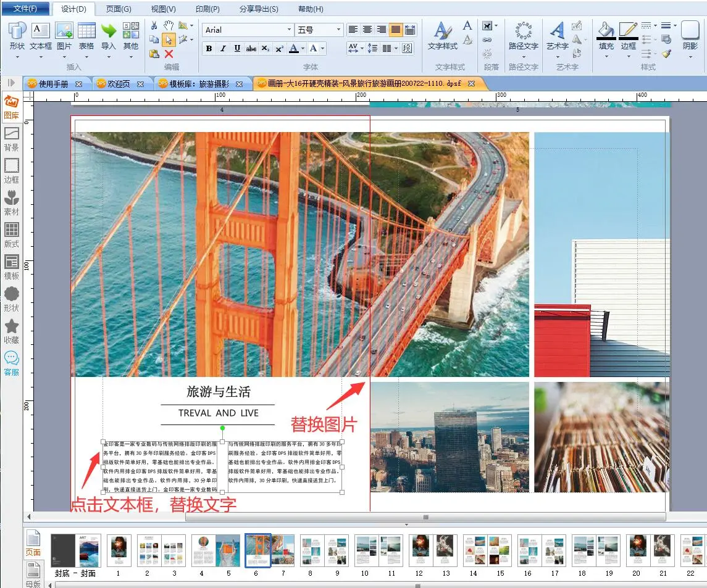Click the 路径文字 path text button
The height and width of the screenshot is (588, 707).
(x=523, y=36)
